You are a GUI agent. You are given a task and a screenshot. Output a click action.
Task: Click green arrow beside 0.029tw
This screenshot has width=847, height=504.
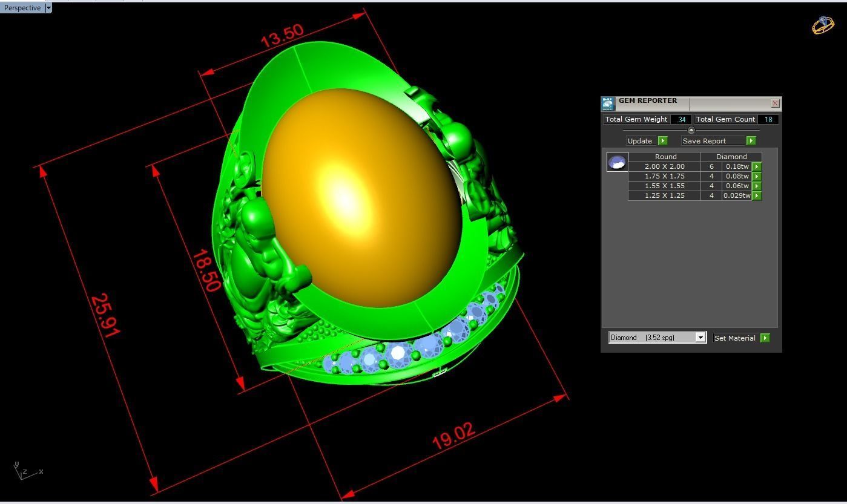(757, 195)
